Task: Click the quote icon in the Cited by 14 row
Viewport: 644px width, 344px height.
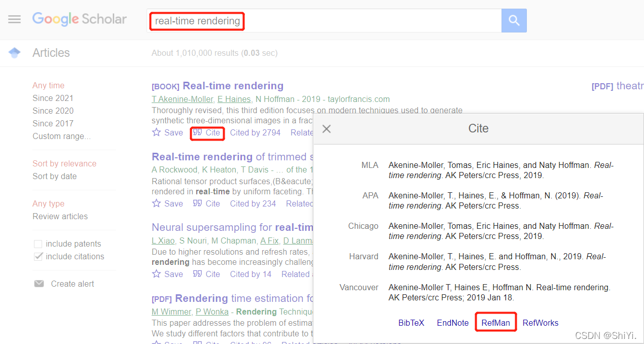Action: tap(198, 274)
